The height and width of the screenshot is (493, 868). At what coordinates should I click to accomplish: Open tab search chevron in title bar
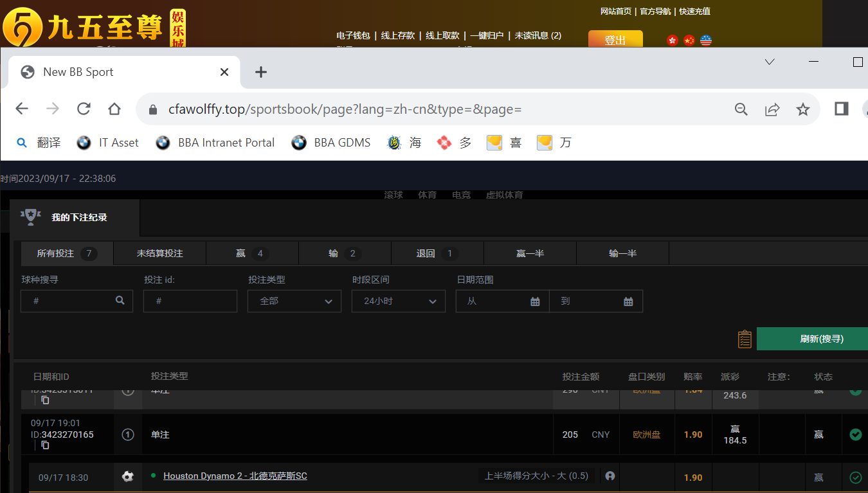pos(770,62)
